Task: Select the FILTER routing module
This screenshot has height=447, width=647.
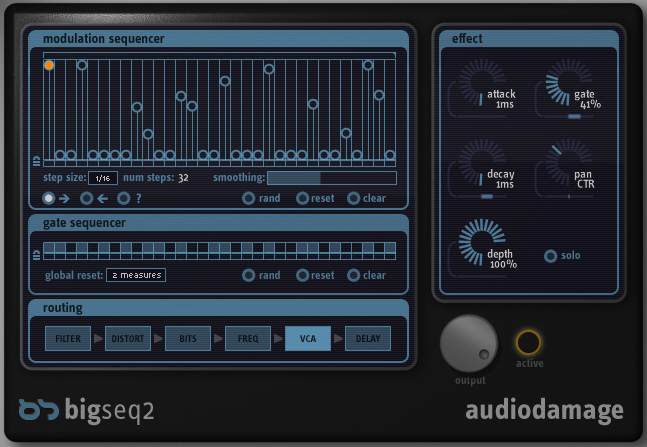Action: [x=68, y=338]
